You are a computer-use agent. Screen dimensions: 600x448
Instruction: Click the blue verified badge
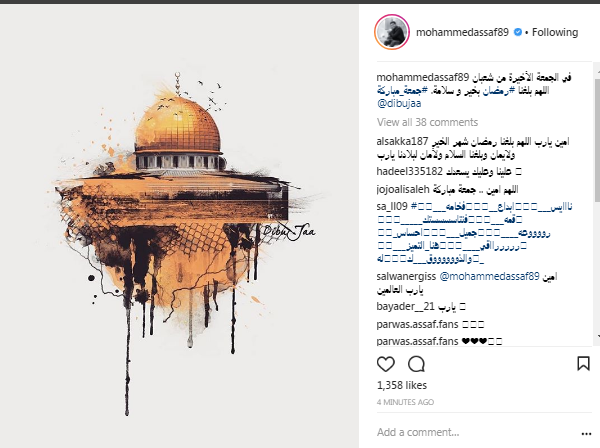518,32
